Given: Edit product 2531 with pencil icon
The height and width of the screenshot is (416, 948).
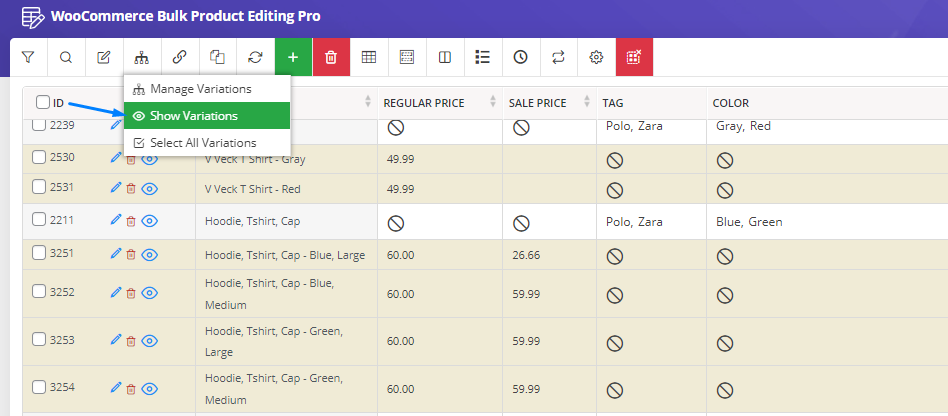Looking at the screenshot, I should (x=116, y=187).
